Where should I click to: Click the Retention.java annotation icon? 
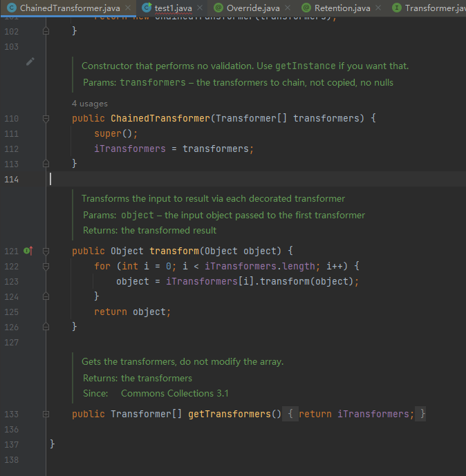coord(306,8)
